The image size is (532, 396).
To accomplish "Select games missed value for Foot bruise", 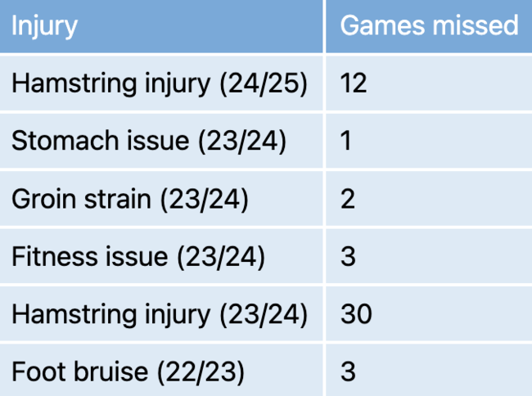I will click(429, 371).
